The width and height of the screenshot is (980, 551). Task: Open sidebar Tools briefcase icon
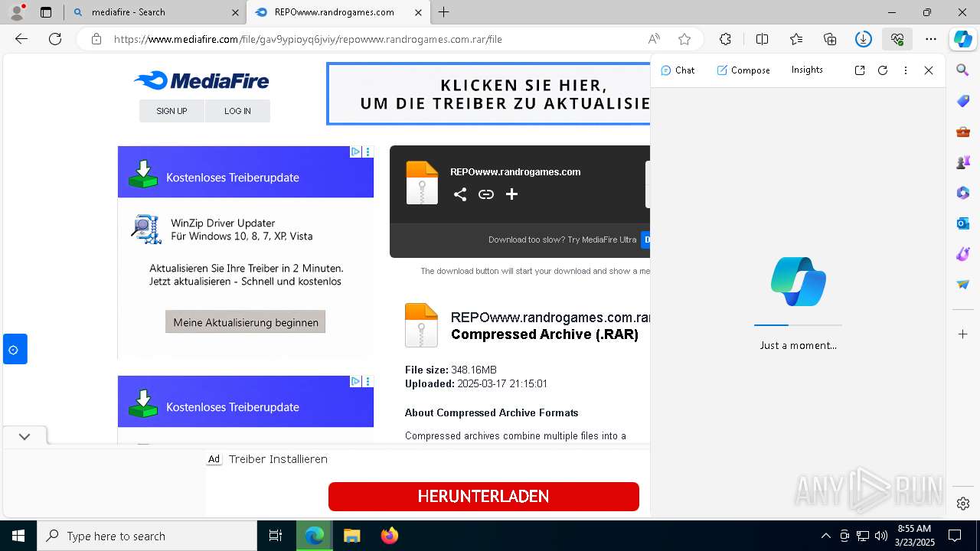click(963, 132)
